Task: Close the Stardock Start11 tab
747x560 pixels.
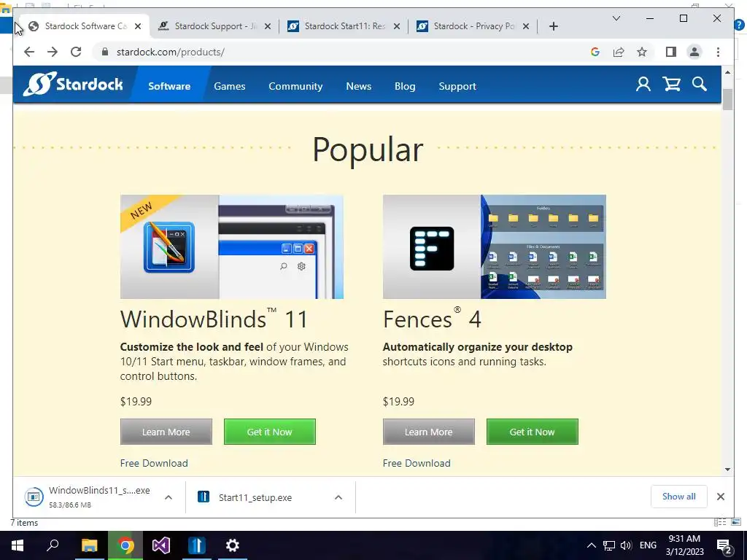Action: (396, 26)
